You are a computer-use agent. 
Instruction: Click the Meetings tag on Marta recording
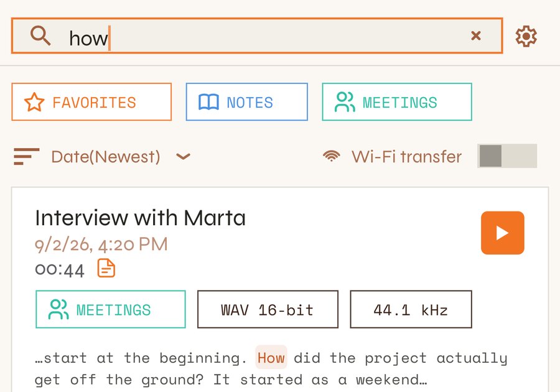pos(111,309)
